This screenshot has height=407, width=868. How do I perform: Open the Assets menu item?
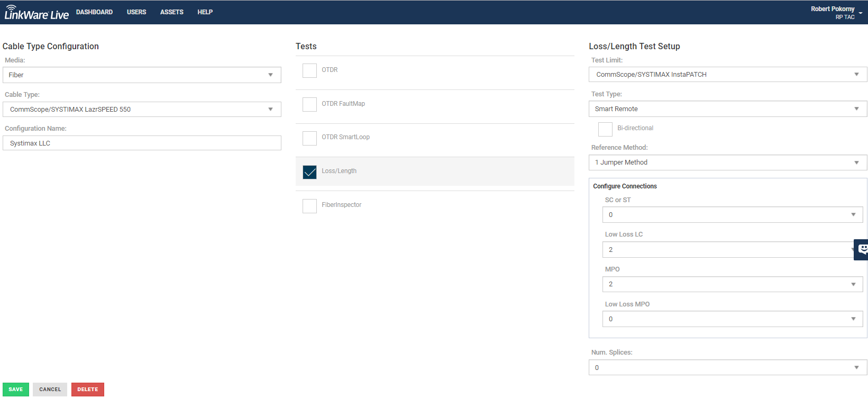click(172, 12)
